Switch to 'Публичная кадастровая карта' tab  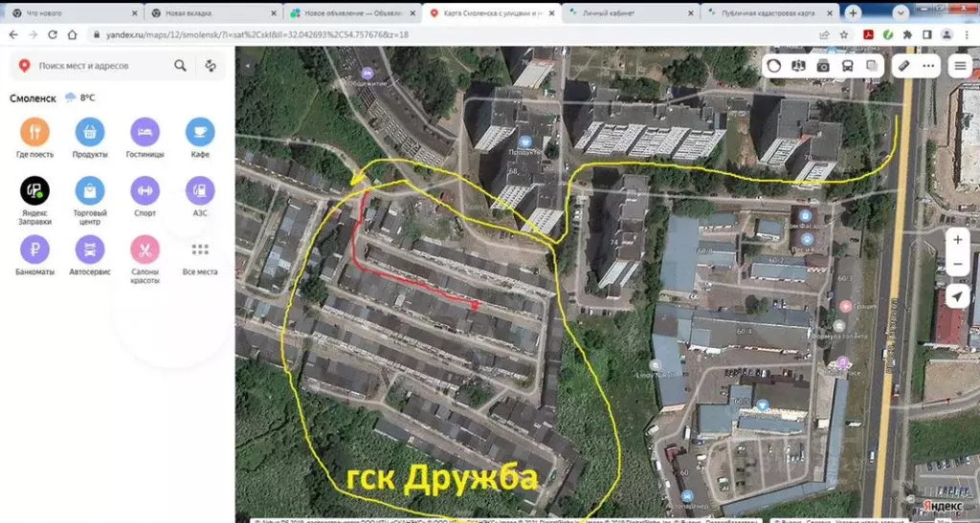[x=770, y=13]
